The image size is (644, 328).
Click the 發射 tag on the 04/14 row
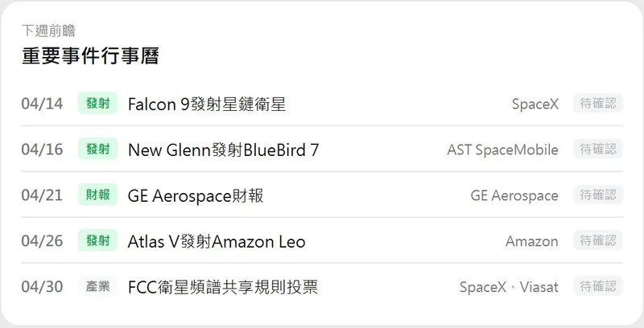[x=98, y=104]
